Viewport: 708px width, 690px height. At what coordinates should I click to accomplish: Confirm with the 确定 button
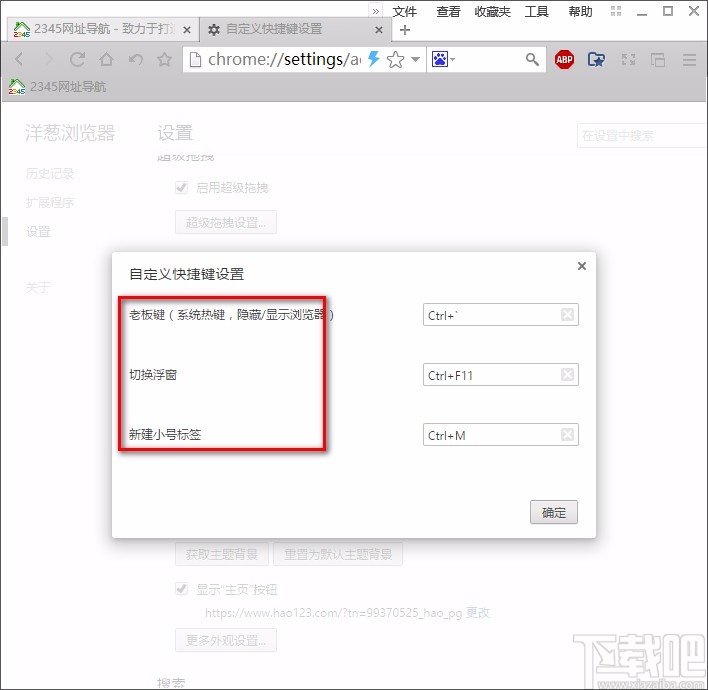coord(554,513)
